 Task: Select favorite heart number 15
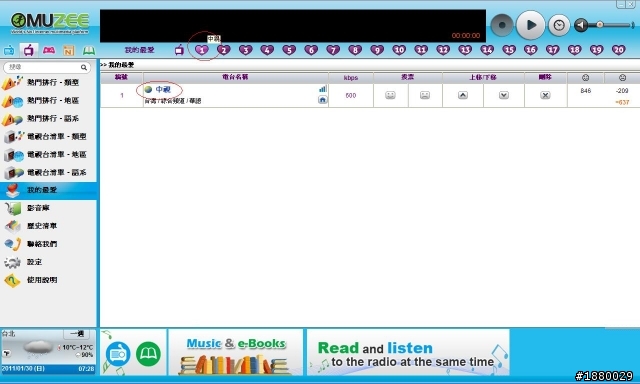tap(509, 50)
